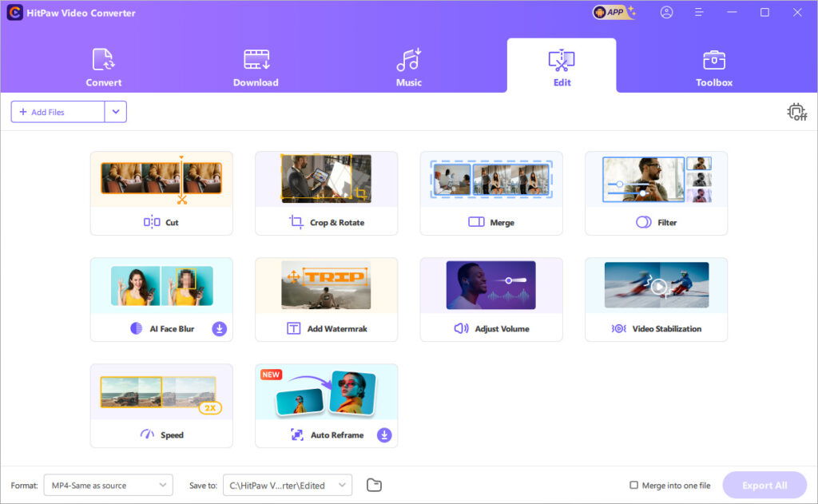Click the Add Files button
The width and height of the screenshot is (818, 504).
click(x=58, y=112)
